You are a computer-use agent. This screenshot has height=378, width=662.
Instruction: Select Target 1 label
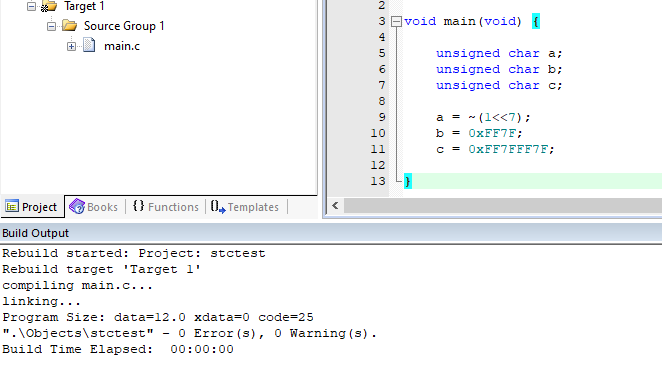click(84, 6)
